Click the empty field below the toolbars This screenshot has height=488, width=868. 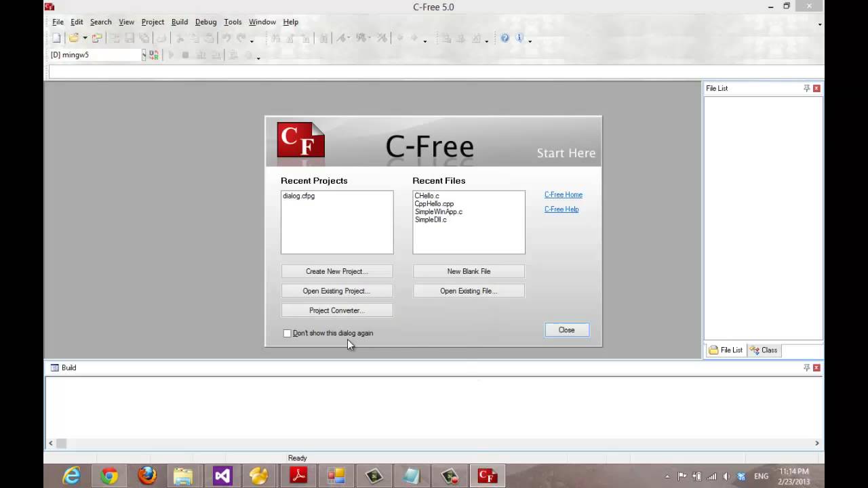436,72
